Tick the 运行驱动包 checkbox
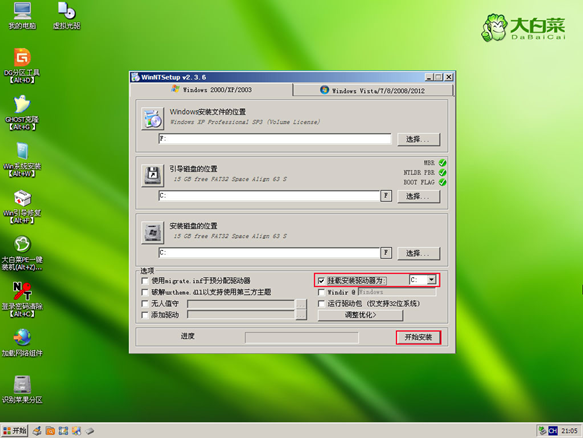The image size is (583, 438). (321, 304)
